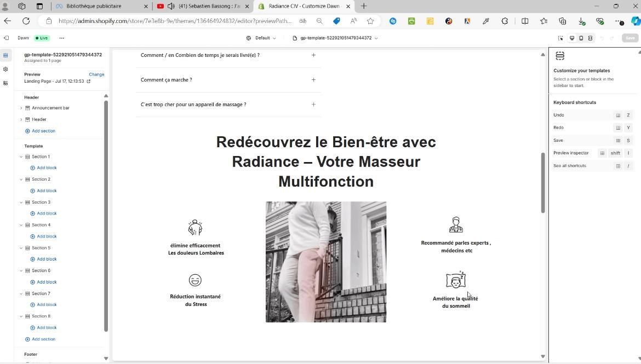Switch to fullscreen preview icon

pos(590,38)
